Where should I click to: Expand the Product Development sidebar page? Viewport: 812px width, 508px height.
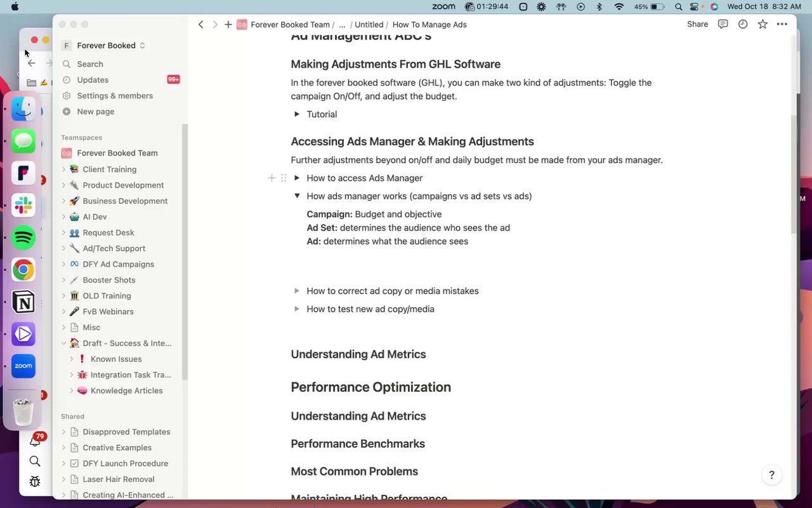(x=63, y=185)
